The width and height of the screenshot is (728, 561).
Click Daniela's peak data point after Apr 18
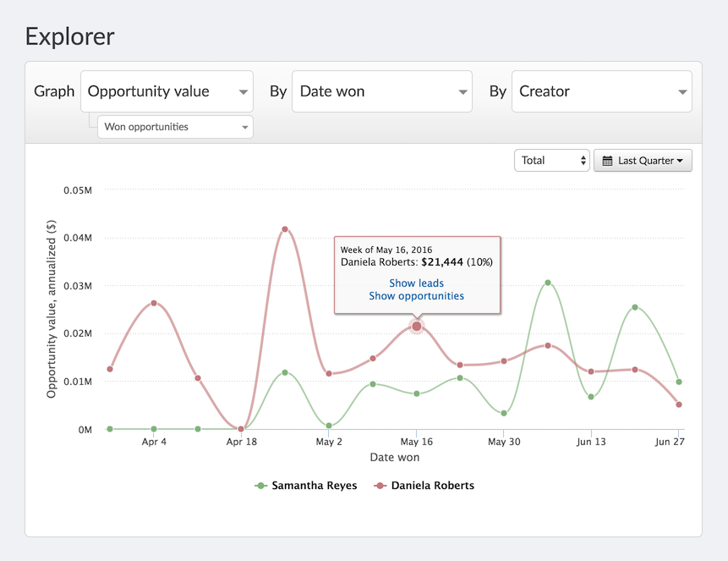285,229
